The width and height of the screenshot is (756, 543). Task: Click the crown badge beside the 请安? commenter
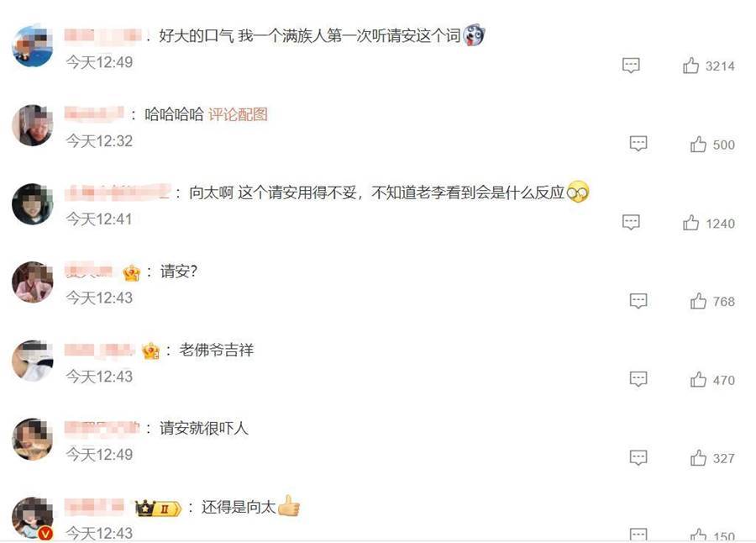pyautogui.click(x=132, y=273)
